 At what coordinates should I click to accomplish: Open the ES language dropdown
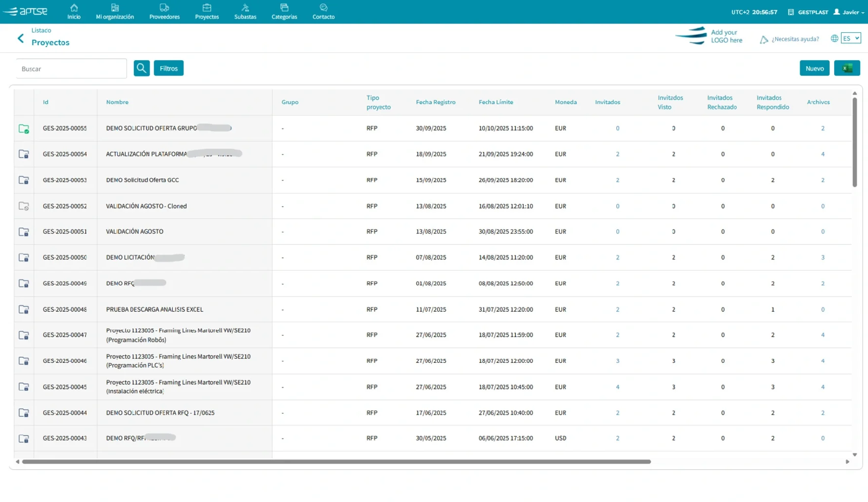pyautogui.click(x=850, y=38)
